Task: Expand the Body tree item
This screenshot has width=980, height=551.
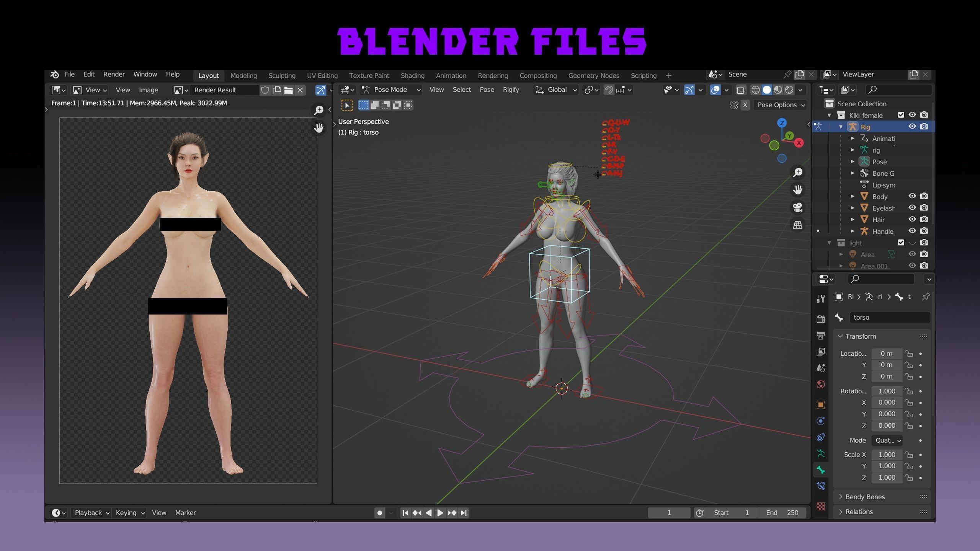Action: point(853,196)
